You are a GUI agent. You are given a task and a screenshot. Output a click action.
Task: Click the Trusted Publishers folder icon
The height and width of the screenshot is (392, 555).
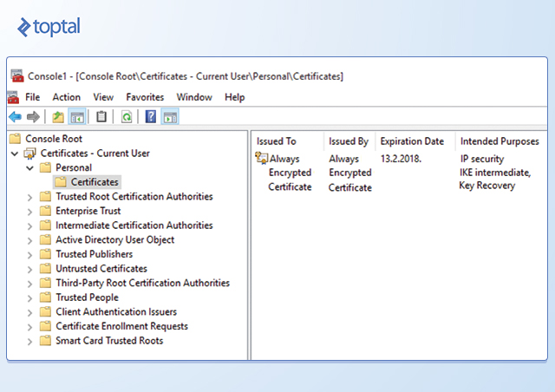point(45,254)
